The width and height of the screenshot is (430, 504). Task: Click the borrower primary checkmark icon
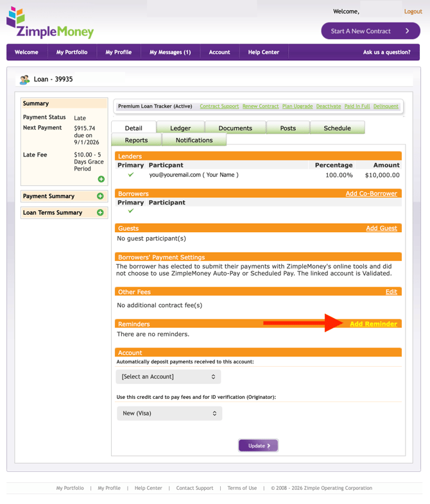pos(130,211)
